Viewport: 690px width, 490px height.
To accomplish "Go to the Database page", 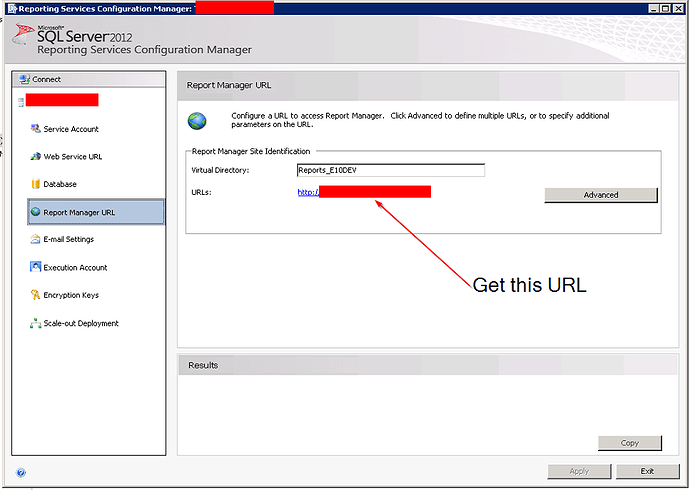I will (60, 184).
